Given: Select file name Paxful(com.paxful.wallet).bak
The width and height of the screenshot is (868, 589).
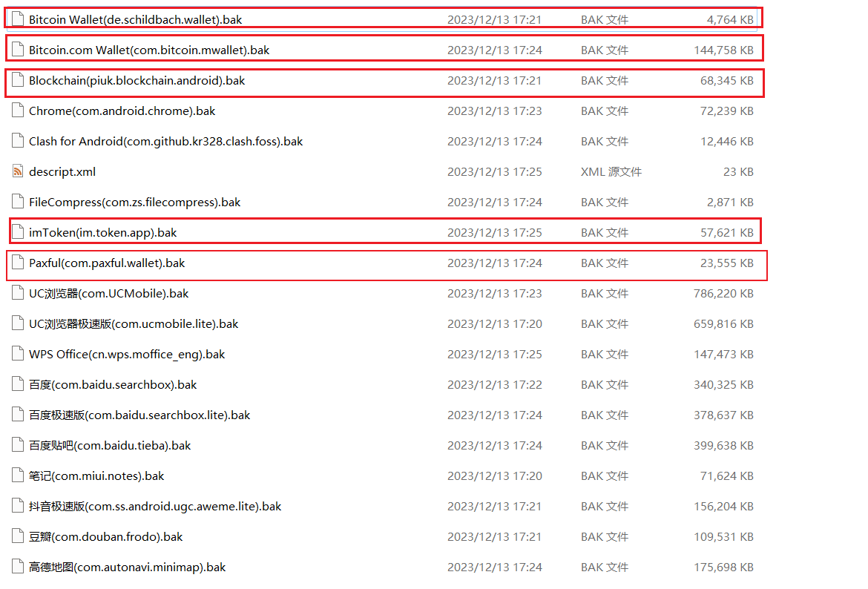Looking at the screenshot, I should [x=107, y=263].
